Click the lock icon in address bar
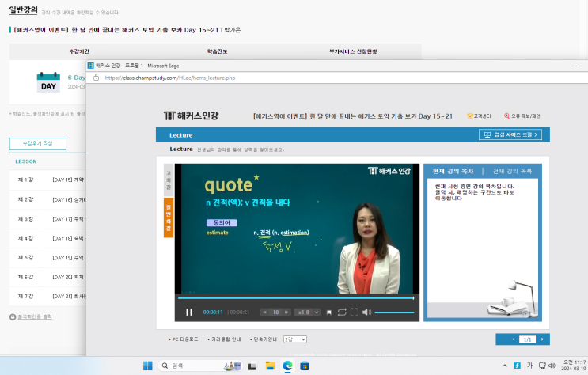The image size is (588, 375). coord(96,78)
